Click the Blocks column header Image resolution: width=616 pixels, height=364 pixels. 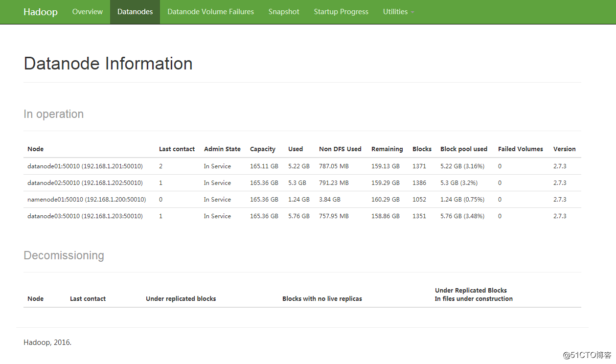(x=422, y=149)
